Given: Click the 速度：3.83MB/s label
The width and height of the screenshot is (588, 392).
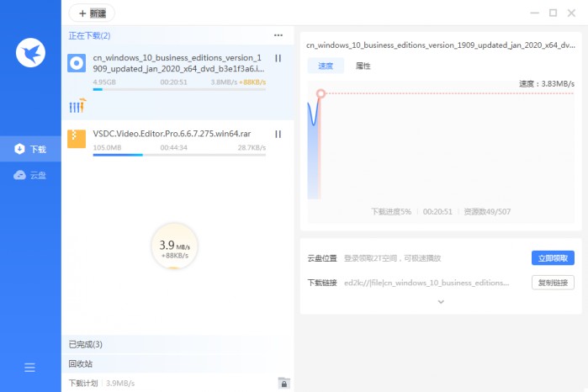Looking at the screenshot, I should tap(547, 83).
